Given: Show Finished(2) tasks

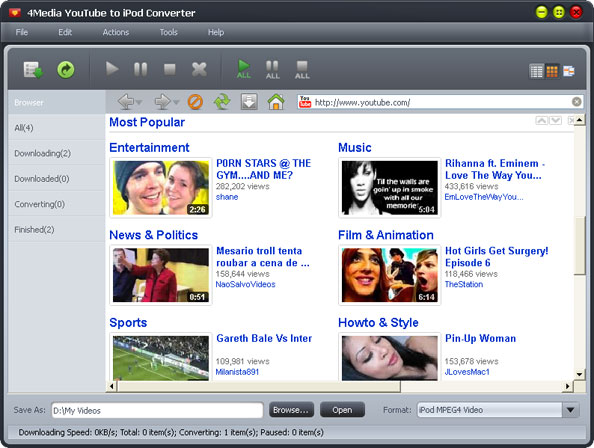Looking at the screenshot, I should 56,229.
